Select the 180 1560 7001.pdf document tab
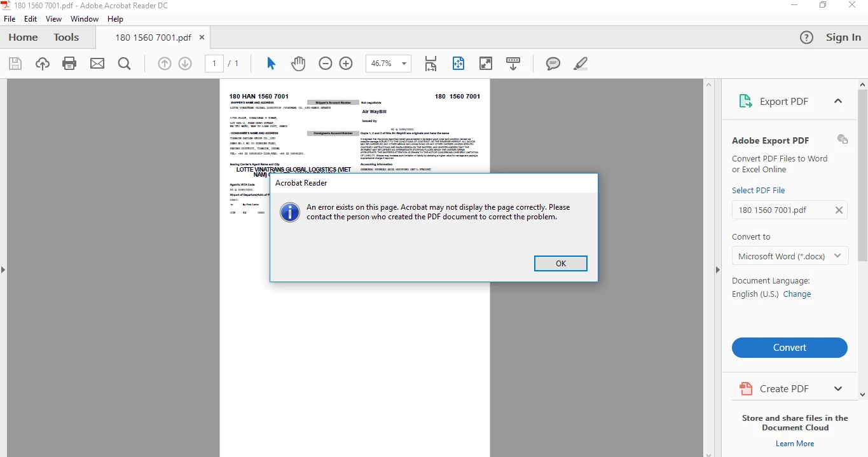Viewport: 868px width, 457px height. [x=153, y=38]
